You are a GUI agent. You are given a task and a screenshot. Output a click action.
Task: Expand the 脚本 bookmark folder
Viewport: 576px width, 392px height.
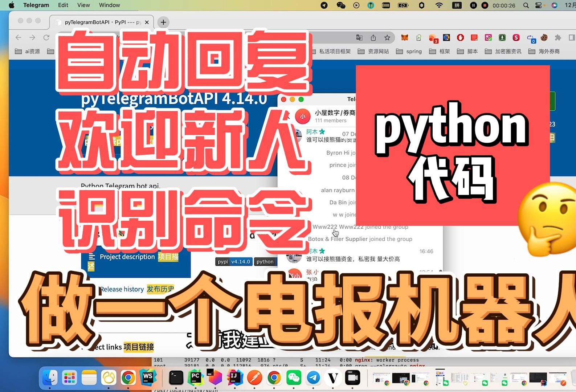[467, 51]
